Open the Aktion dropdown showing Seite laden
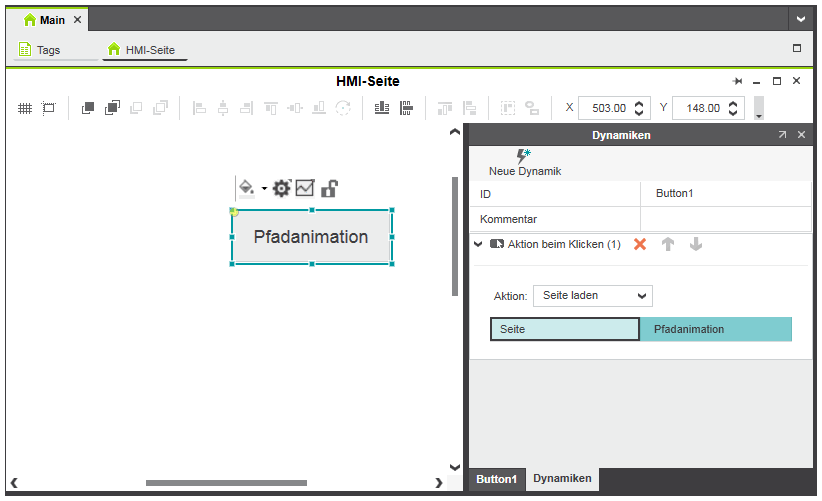Image resolution: width=822 pixels, height=501 pixels. point(592,296)
